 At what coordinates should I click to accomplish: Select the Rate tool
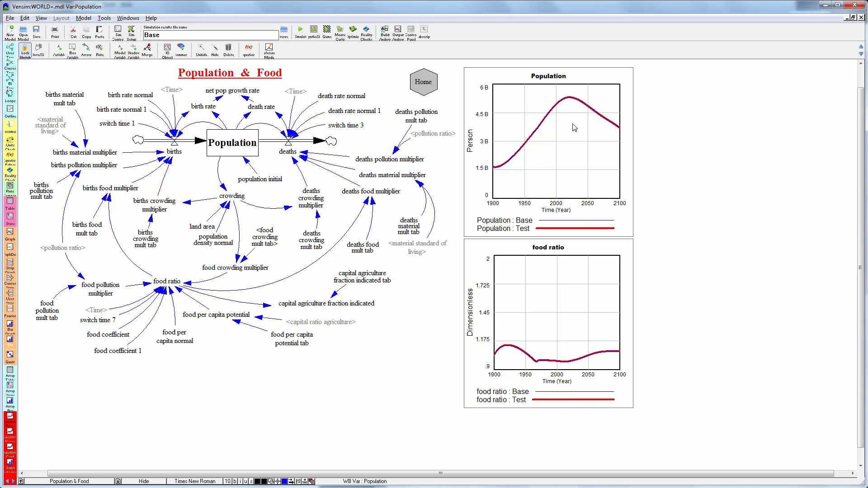[100, 50]
